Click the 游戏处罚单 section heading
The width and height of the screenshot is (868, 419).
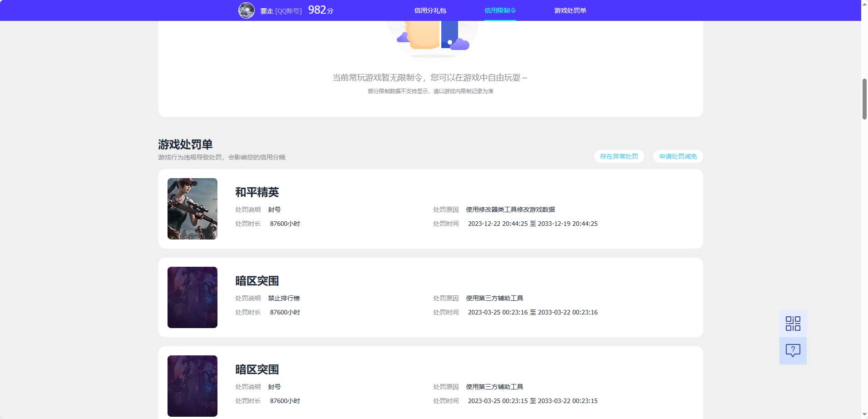[185, 145]
